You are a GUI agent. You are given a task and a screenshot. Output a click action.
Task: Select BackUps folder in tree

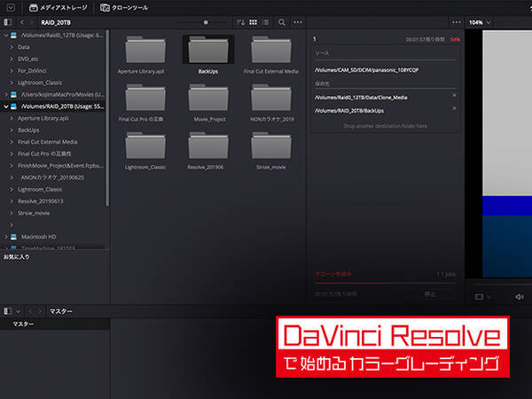(28, 130)
